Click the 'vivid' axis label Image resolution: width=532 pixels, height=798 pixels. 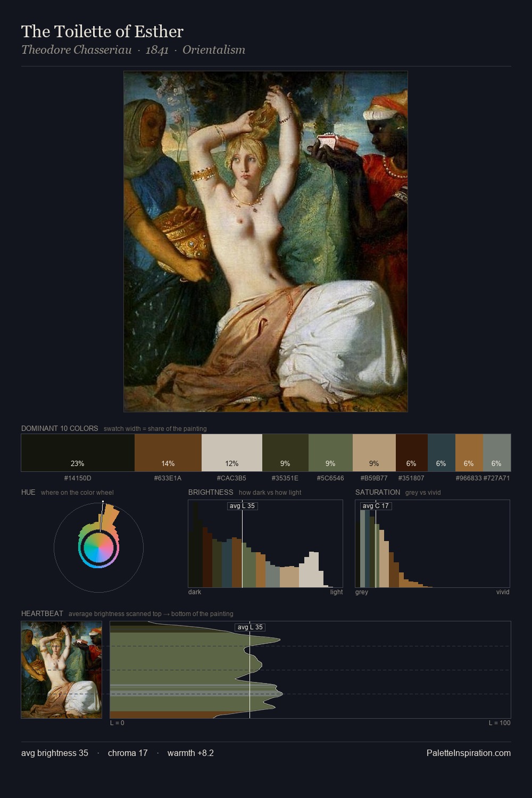tap(503, 592)
